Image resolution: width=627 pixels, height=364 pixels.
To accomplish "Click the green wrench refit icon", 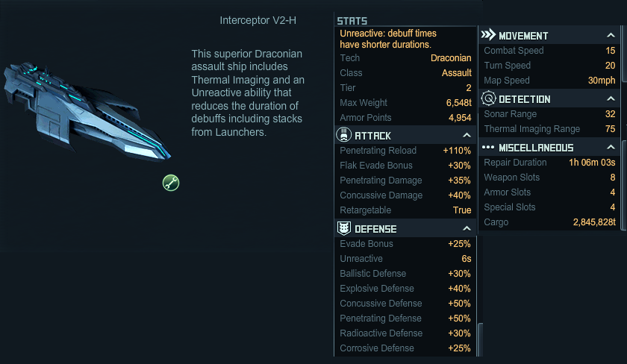I will (171, 183).
